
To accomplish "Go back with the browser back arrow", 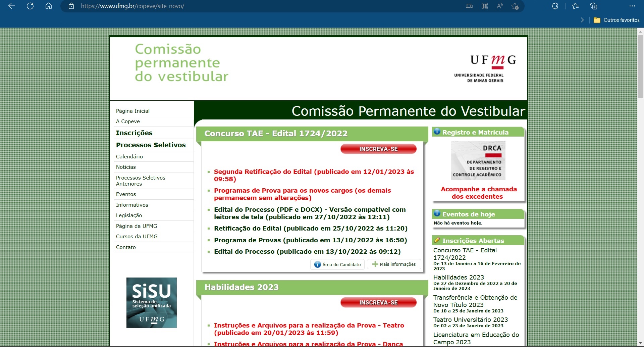I will tap(12, 6).
